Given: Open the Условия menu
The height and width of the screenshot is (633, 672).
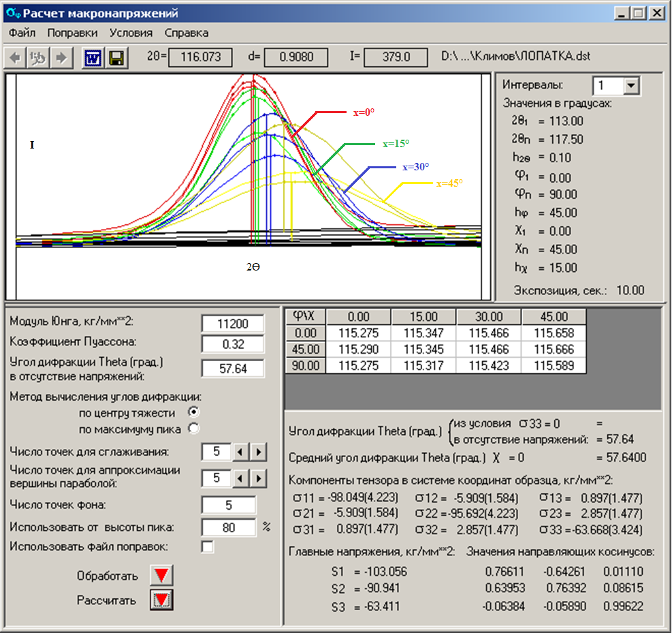Looking at the screenshot, I should [x=131, y=33].
